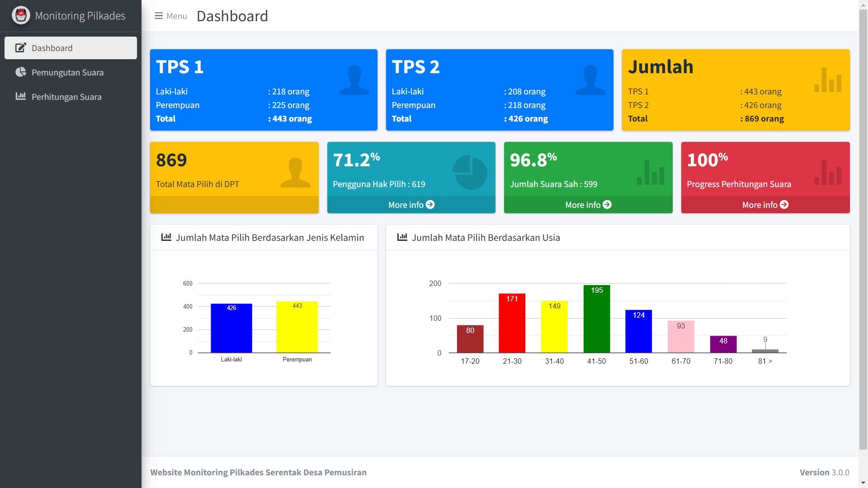Open Pemungutan Suara from sidebar
The image size is (868, 488).
(x=67, y=72)
